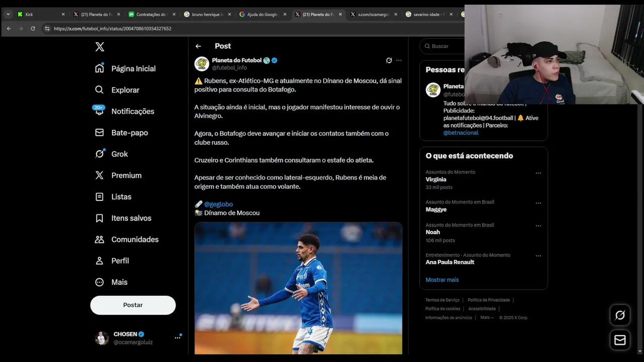644x362 pixels.
Task: Open @betnacional link in bio
Action: 461,133
